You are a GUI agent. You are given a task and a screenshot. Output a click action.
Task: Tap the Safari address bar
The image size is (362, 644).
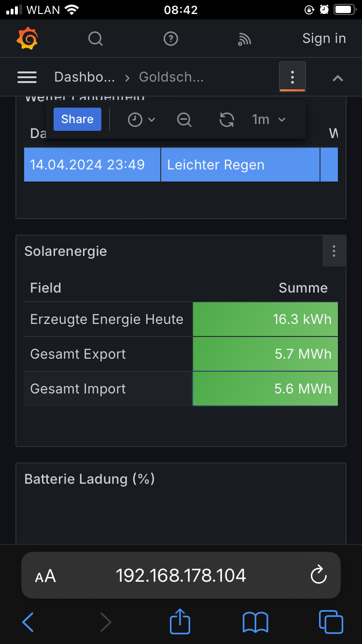pyautogui.click(x=181, y=575)
